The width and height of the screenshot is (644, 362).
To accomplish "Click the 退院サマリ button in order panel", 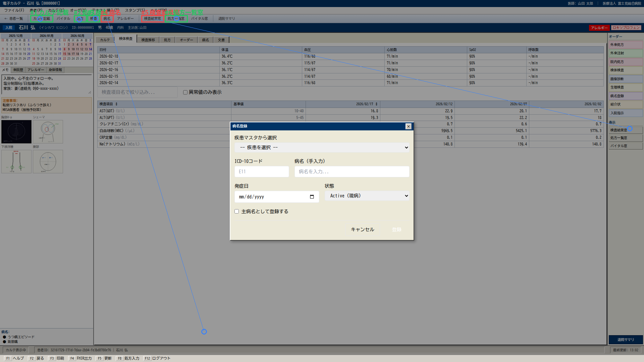I will coord(626,340).
